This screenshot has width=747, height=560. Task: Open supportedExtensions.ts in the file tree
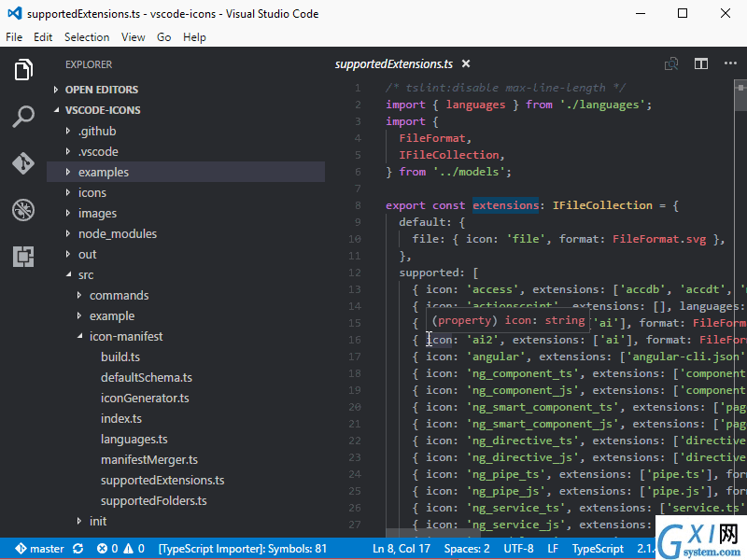162,480
